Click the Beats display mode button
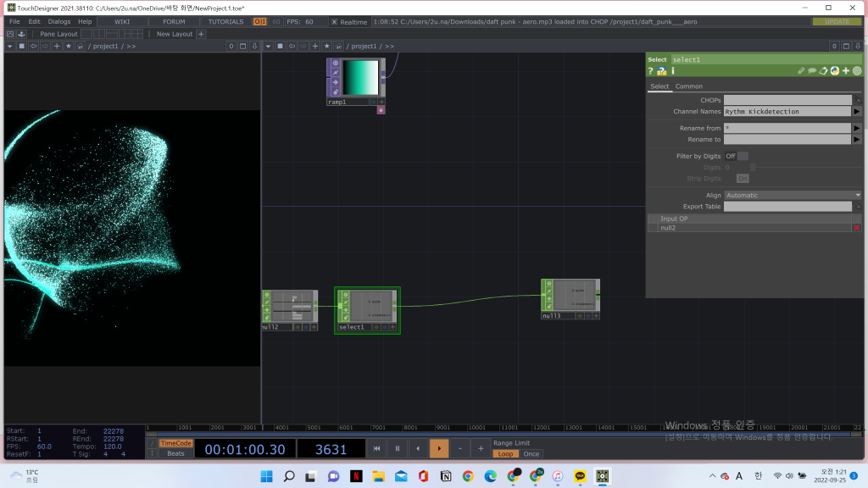The image size is (868, 488). click(x=175, y=454)
